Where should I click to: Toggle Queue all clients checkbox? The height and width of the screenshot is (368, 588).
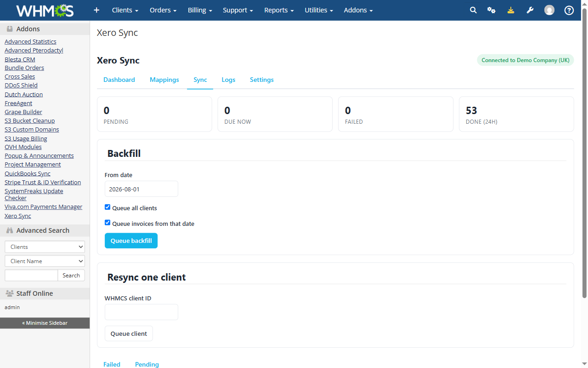click(x=107, y=207)
